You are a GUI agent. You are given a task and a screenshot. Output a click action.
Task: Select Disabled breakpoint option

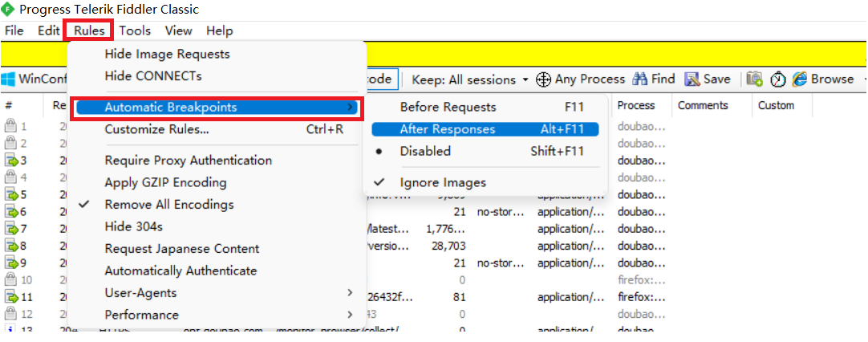485,151
